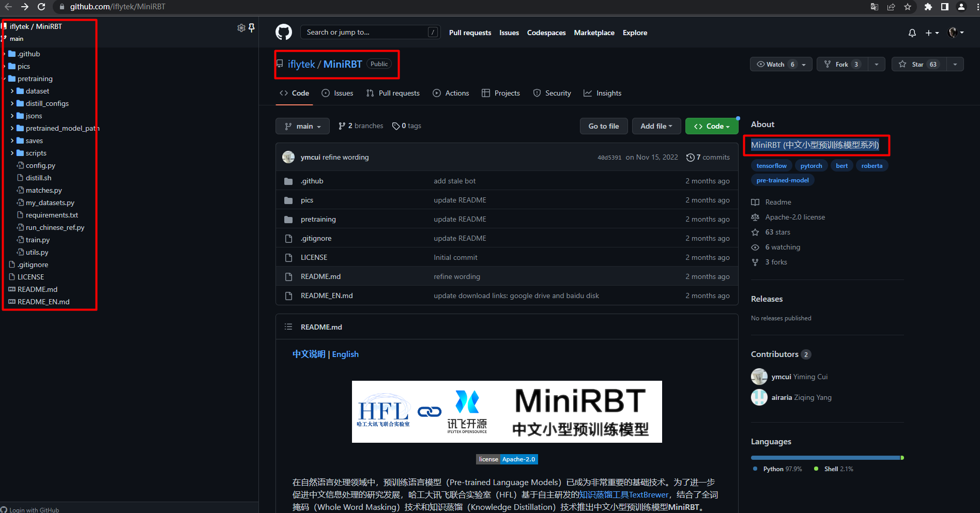The height and width of the screenshot is (513, 980).
Task: Open requirements.txt in the sidebar tree
Action: (x=52, y=215)
